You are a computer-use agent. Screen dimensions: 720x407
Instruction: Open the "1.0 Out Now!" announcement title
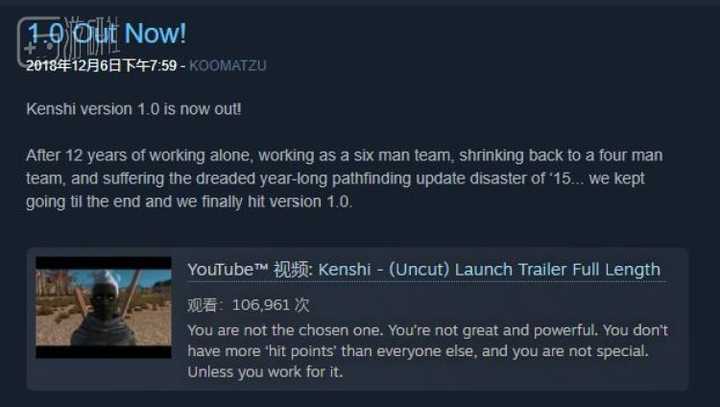click(107, 34)
